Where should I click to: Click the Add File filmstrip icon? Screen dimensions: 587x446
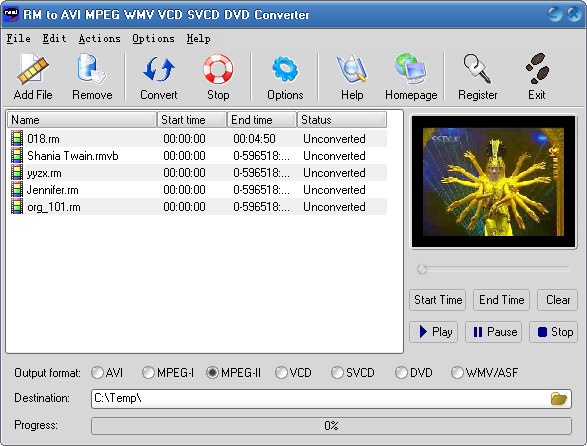tap(33, 69)
